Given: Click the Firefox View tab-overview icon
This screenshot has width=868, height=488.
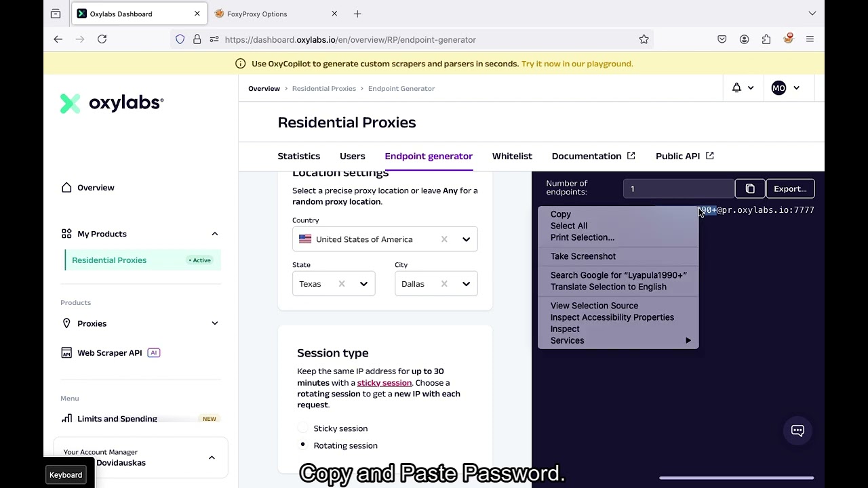Looking at the screenshot, I should pos(56,14).
